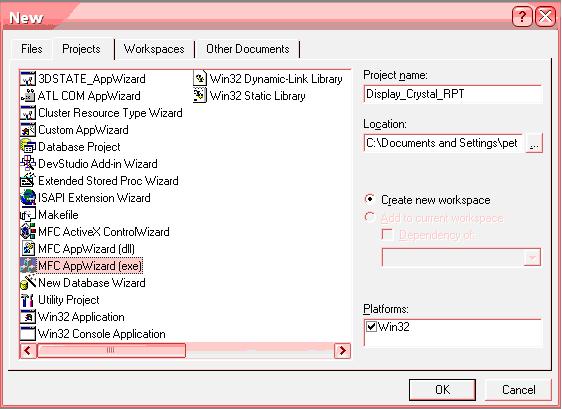562x409 pixels.
Task: Browse location with the ellipsis button
Action: 534,143
